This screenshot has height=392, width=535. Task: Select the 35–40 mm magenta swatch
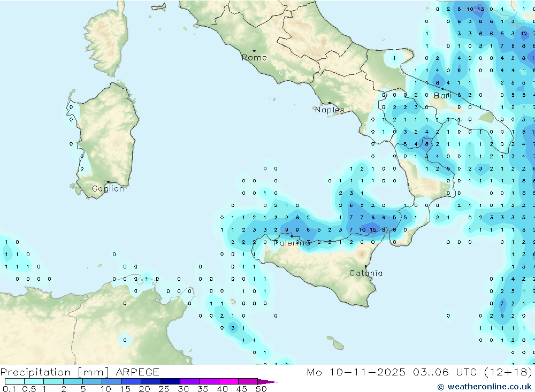[x=209, y=381]
